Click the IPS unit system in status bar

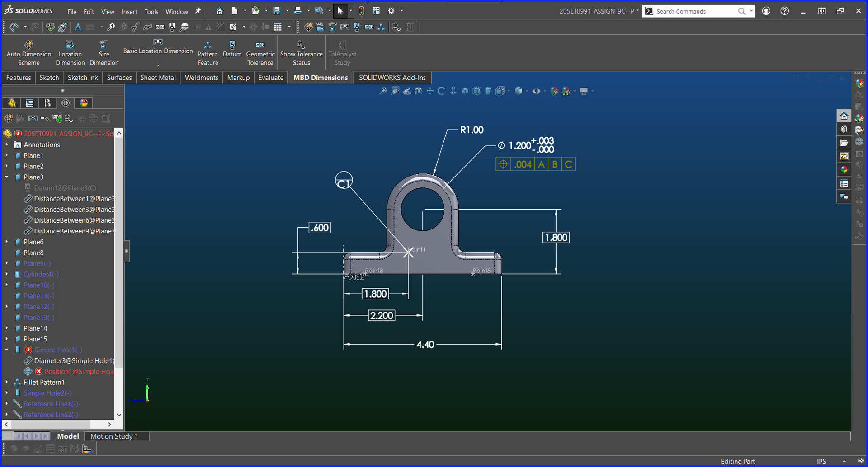[821, 461]
